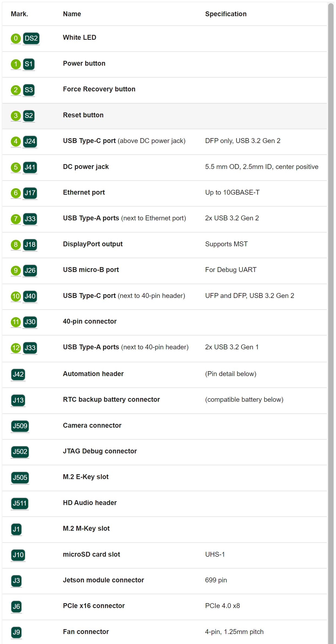This screenshot has width=336, height=644.
Task: Click the J41 DC power jack badge
Action: pos(30,167)
